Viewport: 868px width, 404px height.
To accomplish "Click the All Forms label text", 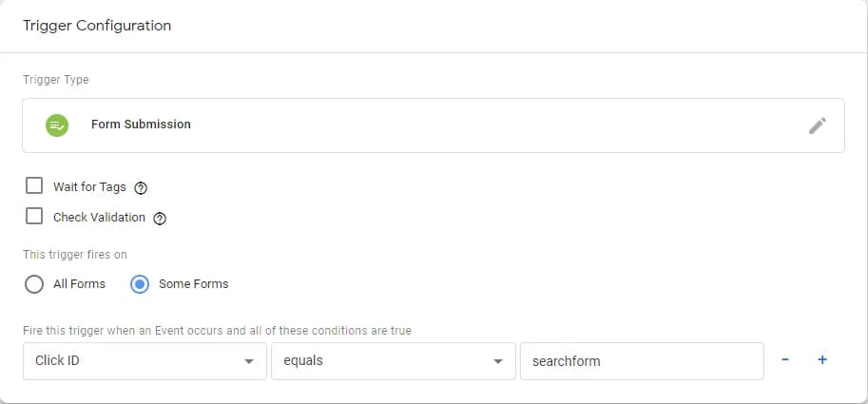I will (79, 283).
